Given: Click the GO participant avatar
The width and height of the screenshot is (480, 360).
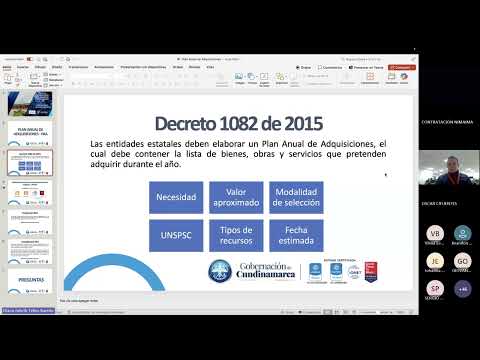Looking at the screenshot, I should point(462,261).
